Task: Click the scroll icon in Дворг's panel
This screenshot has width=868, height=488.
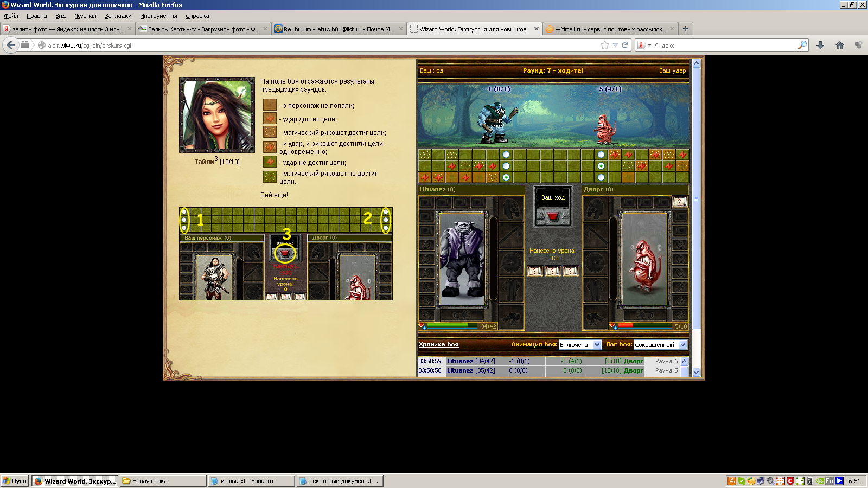Action: 680,202
